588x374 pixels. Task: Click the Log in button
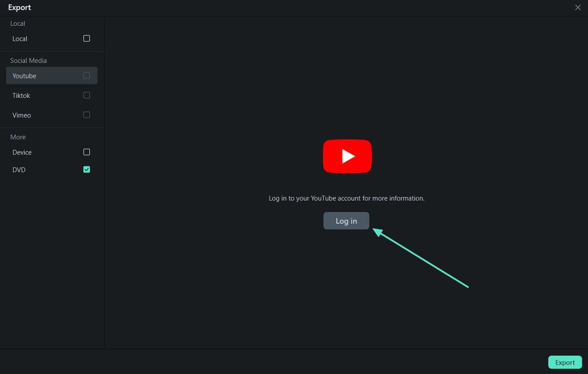(346, 221)
